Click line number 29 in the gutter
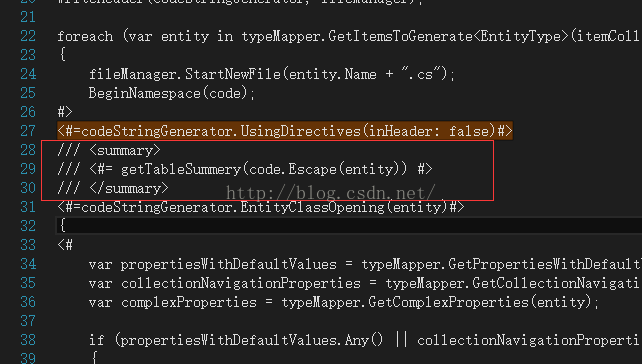Viewport: 642px width, 364px height. coord(28,169)
